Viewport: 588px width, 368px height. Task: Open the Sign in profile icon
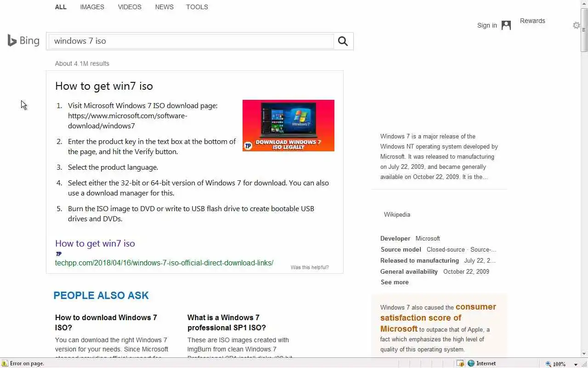tap(506, 25)
